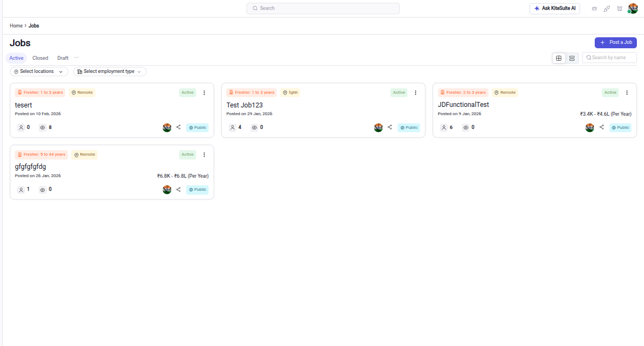The height and width of the screenshot is (346, 644).
Task: Toggle Public visibility on JDFunctionalTest card
Action: pyautogui.click(x=620, y=128)
